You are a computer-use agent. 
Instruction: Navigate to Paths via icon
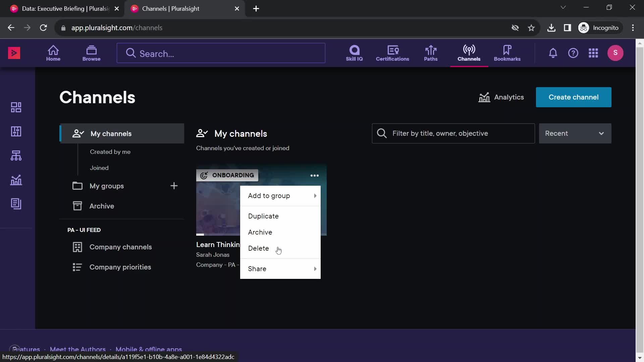pos(431,53)
